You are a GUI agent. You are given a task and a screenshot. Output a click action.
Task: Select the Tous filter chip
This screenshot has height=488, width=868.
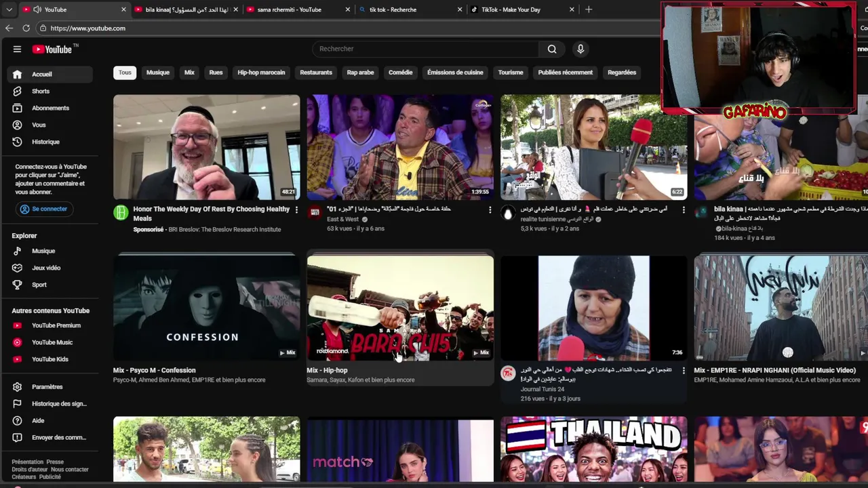coord(125,73)
